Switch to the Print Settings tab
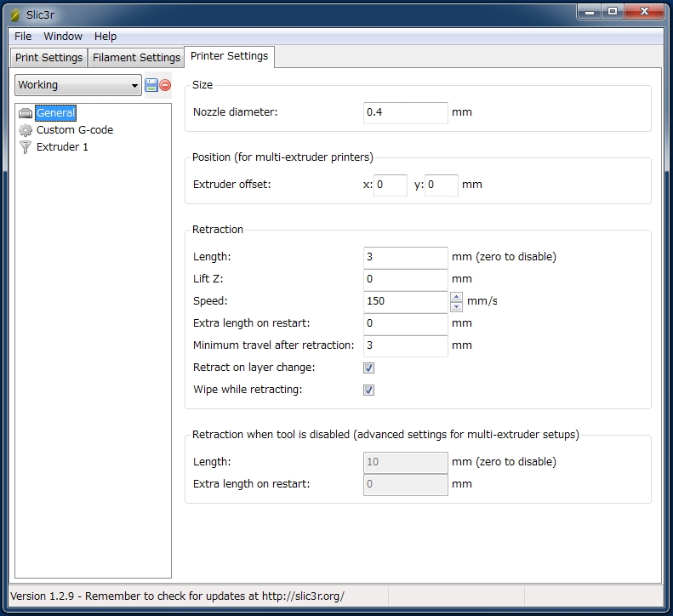Image resolution: width=673 pixels, height=616 pixels. click(x=48, y=58)
